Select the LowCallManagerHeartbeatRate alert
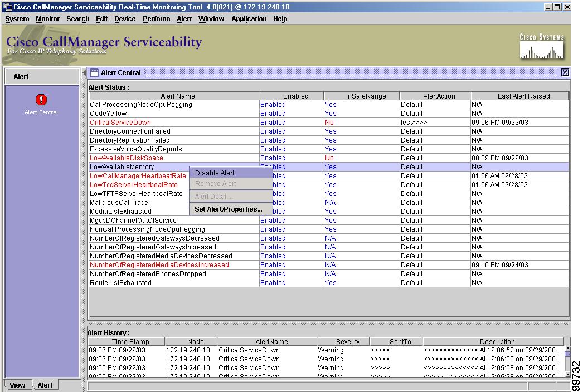Image resolution: width=583 pixels, height=392 pixels. tap(138, 176)
